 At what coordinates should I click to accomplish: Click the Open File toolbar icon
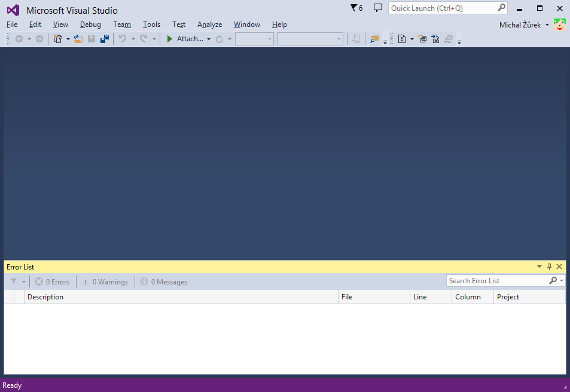pos(78,39)
